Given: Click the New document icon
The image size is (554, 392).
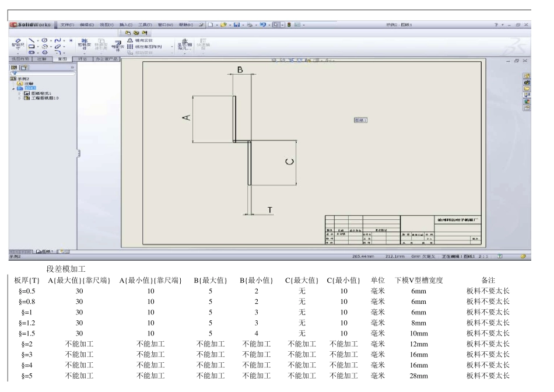Looking at the screenshot, I should click(211, 26).
